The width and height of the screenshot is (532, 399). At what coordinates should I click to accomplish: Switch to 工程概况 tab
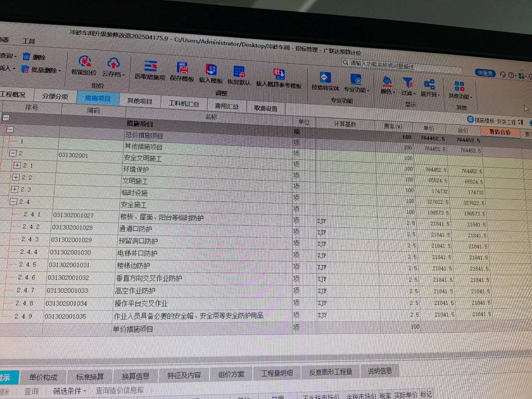[x=13, y=95]
